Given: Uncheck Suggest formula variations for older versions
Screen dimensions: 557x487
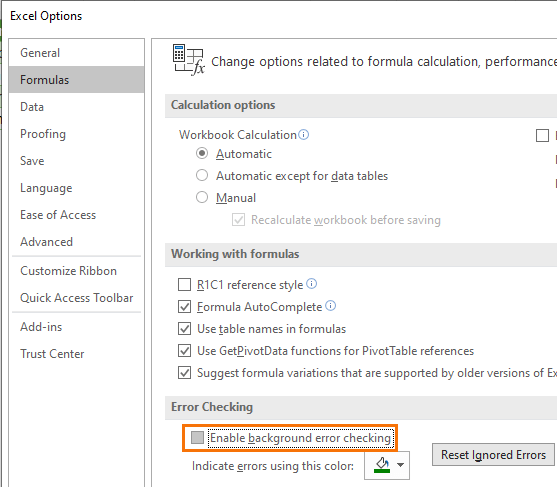Looking at the screenshot, I should 184,373.
